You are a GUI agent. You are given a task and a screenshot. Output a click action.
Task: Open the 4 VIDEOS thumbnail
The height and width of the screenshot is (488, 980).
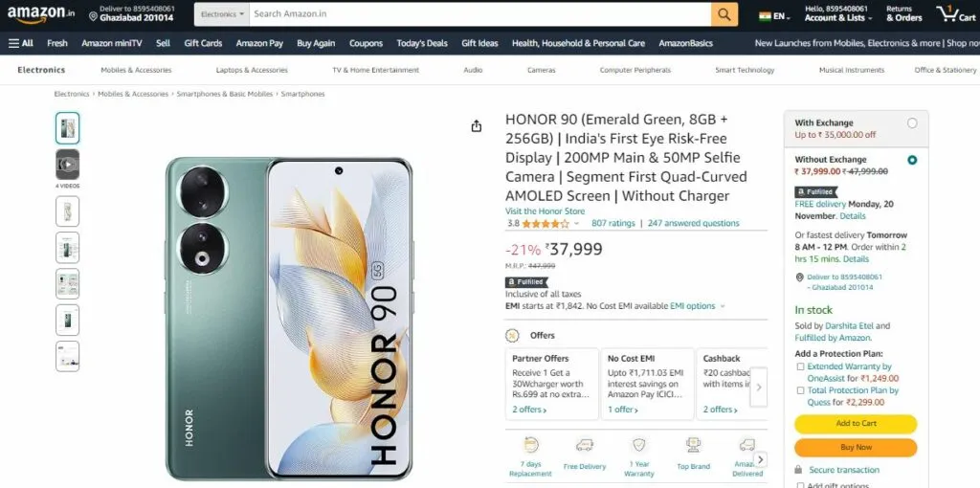[68, 165]
